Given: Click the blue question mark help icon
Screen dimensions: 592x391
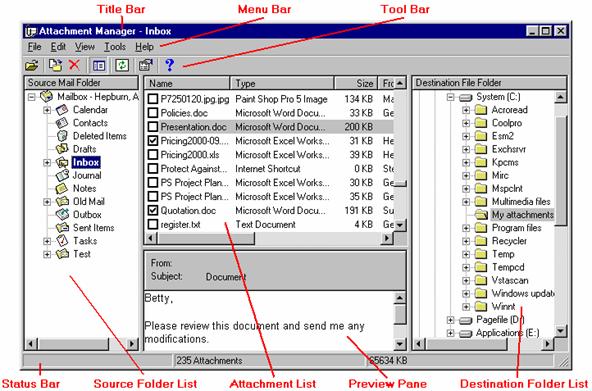Looking at the screenshot, I should pos(170,65).
